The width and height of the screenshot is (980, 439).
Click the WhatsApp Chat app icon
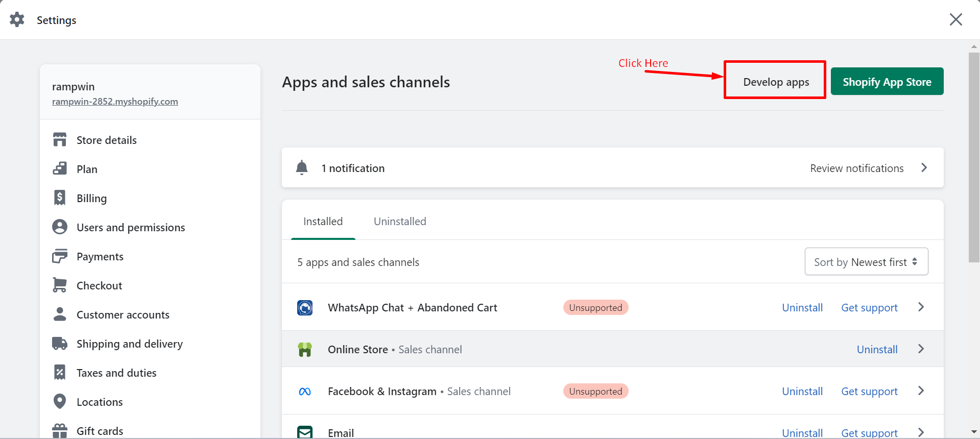pyautogui.click(x=305, y=308)
